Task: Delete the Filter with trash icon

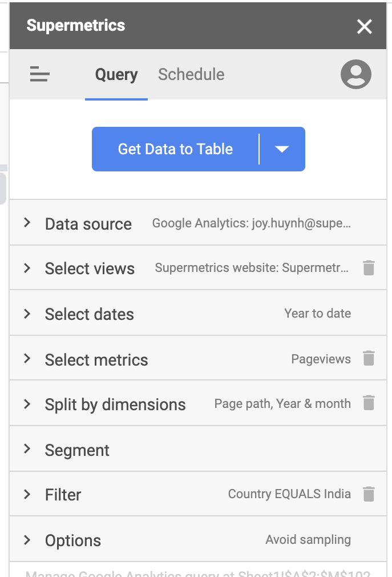Action: 369,494
